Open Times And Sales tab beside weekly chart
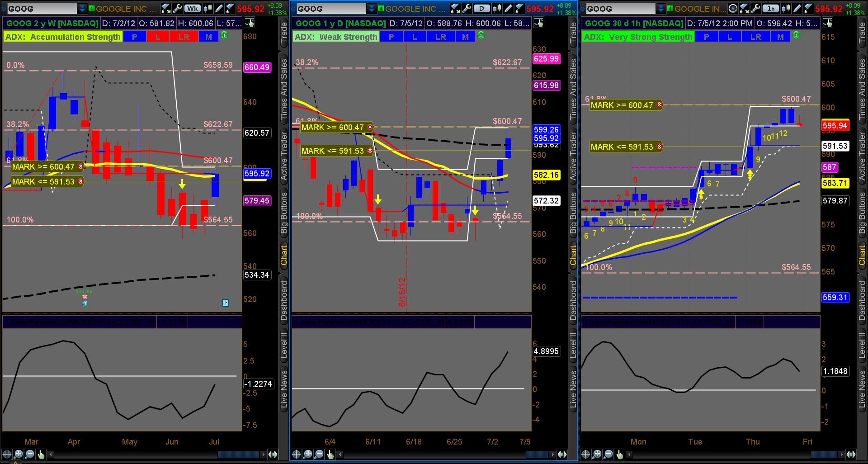The width and height of the screenshot is (868, 464). click(x=283, y=90)
